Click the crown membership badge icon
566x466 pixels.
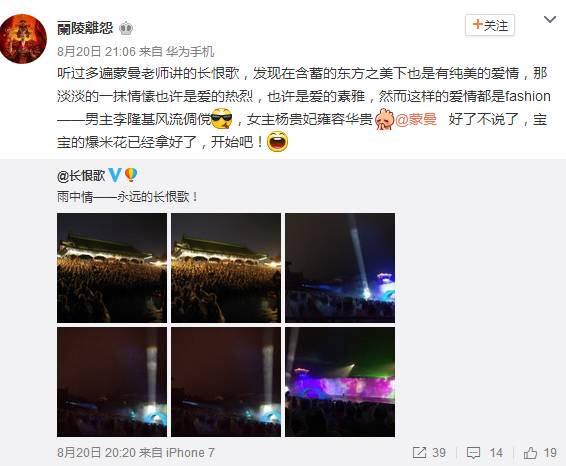(x=126, y=28)
